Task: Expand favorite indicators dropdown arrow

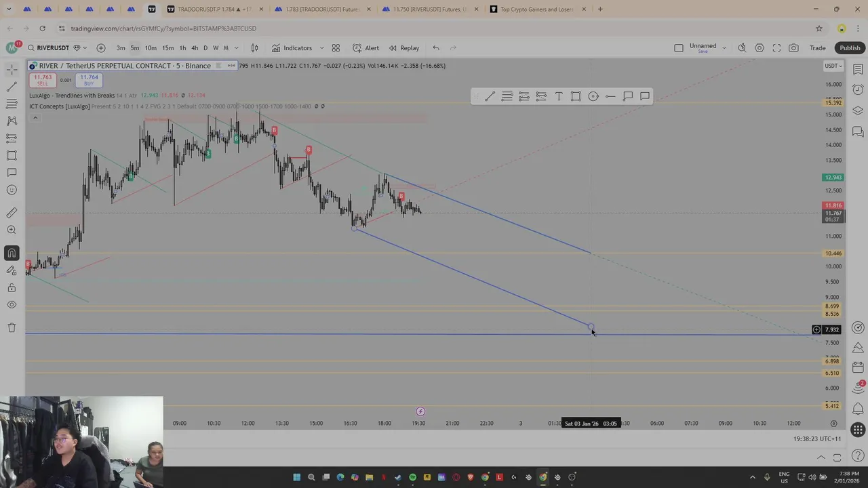Action: 321,48
